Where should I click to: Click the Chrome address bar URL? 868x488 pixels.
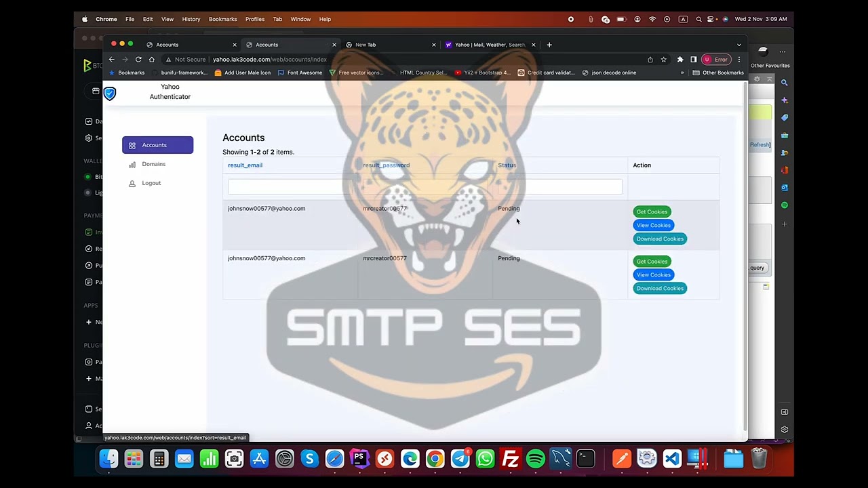tap(270, 59)
